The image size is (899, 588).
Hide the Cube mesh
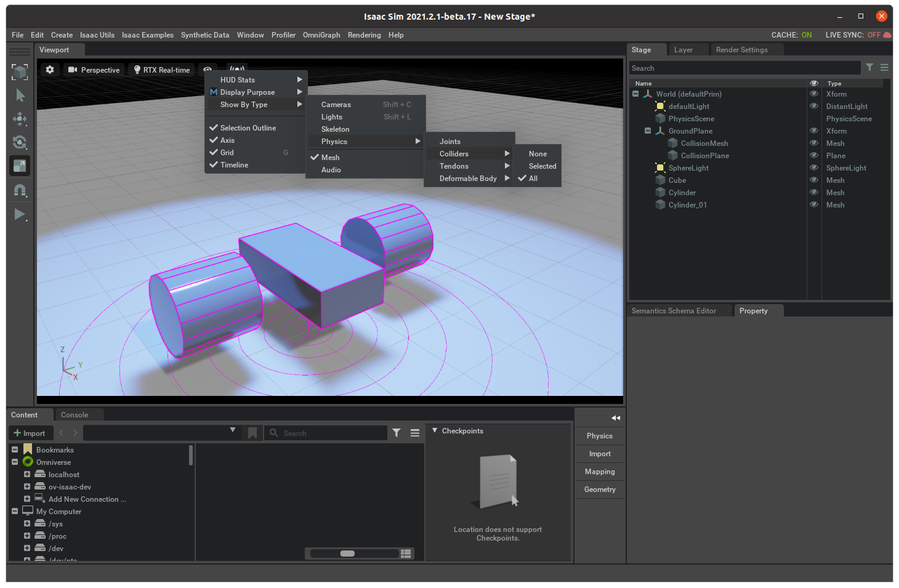pyautogui.click(x=814, y=180)
